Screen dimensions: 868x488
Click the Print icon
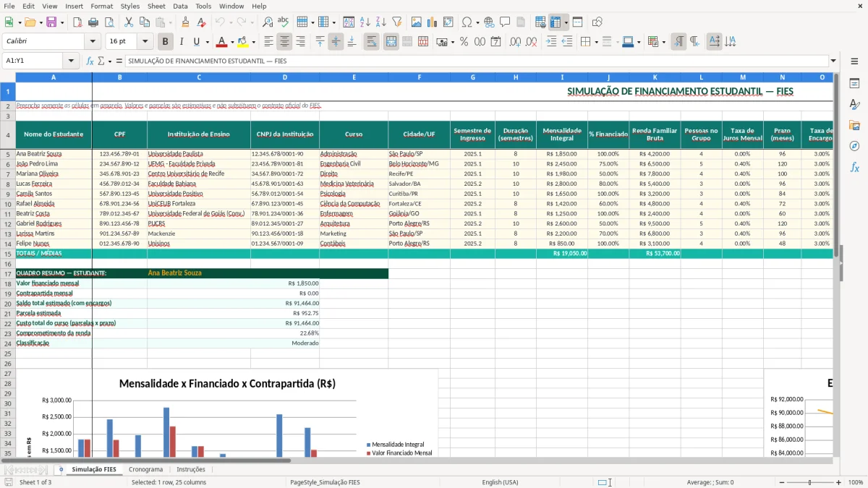[93, 22]
